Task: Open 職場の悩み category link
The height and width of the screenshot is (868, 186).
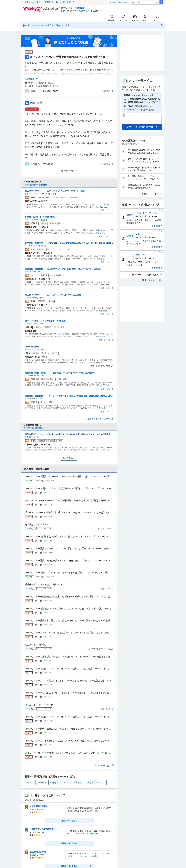Action: pyautogui.click(x=32, y=83)
